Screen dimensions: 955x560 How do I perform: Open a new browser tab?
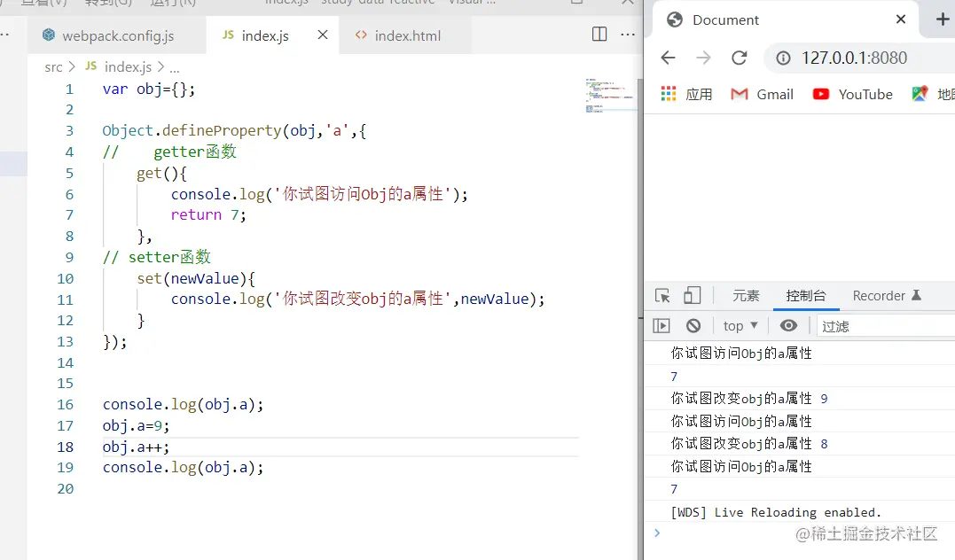click(943, 19)
